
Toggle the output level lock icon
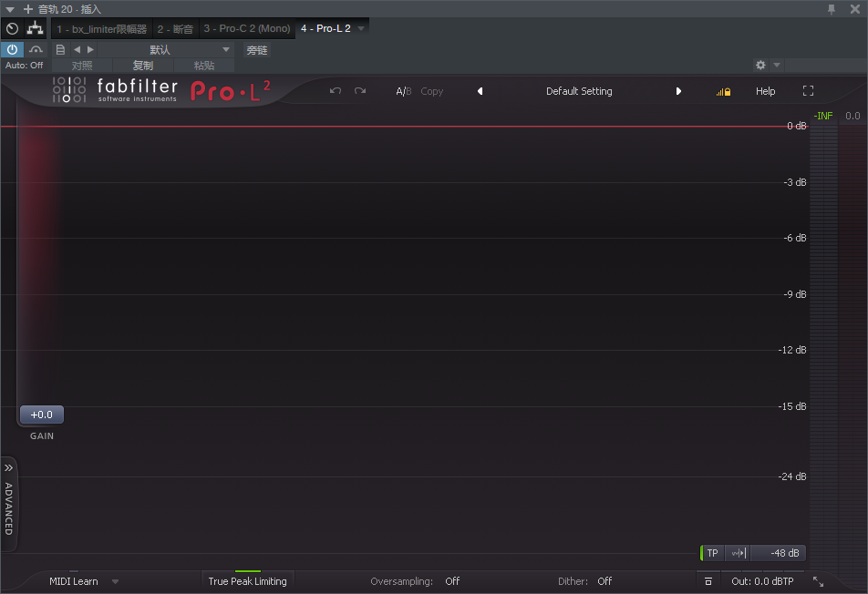tap(724, 92)
